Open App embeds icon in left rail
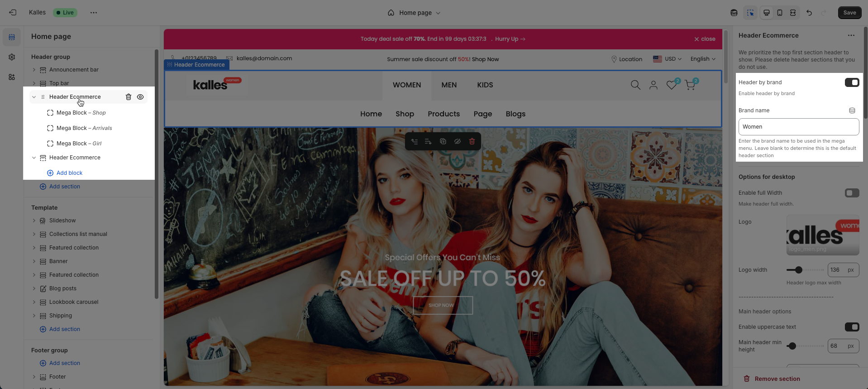Screen dimensions: 868x389 pos(12,77)
